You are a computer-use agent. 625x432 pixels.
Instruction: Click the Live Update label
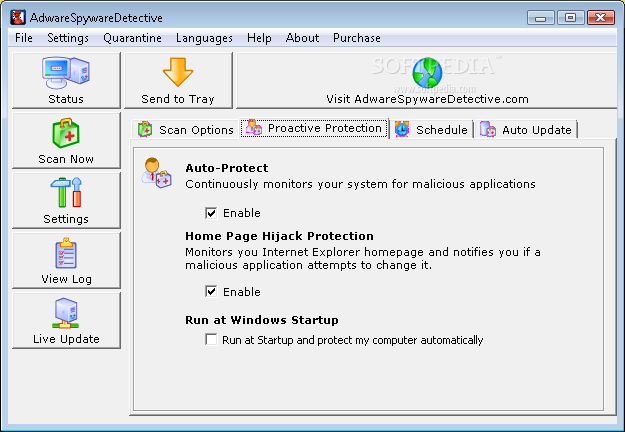66,339
